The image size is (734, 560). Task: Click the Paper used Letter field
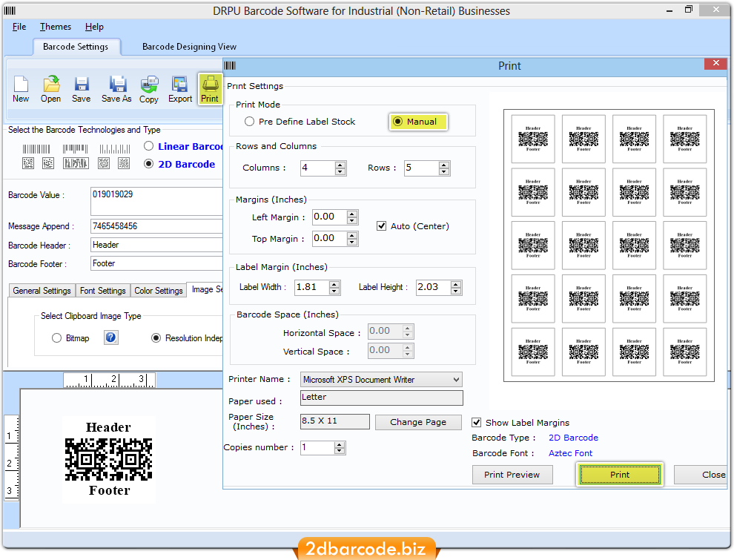[x=382, y=398]
